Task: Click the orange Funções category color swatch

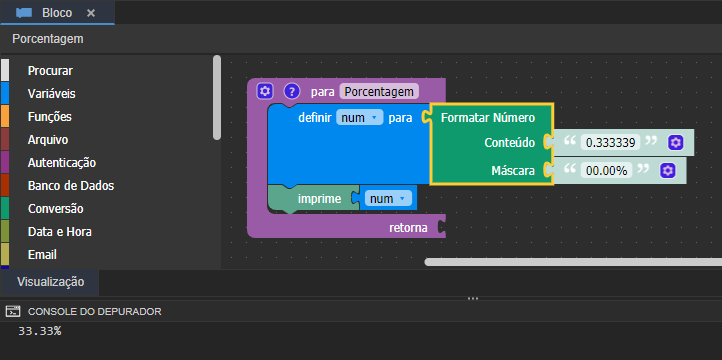Action: (5, 117)
